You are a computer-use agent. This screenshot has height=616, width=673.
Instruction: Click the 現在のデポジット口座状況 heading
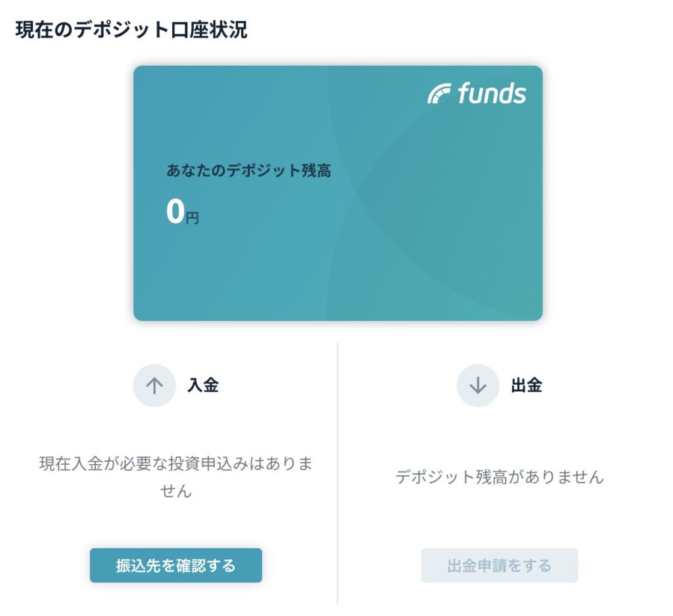(131, 30)
